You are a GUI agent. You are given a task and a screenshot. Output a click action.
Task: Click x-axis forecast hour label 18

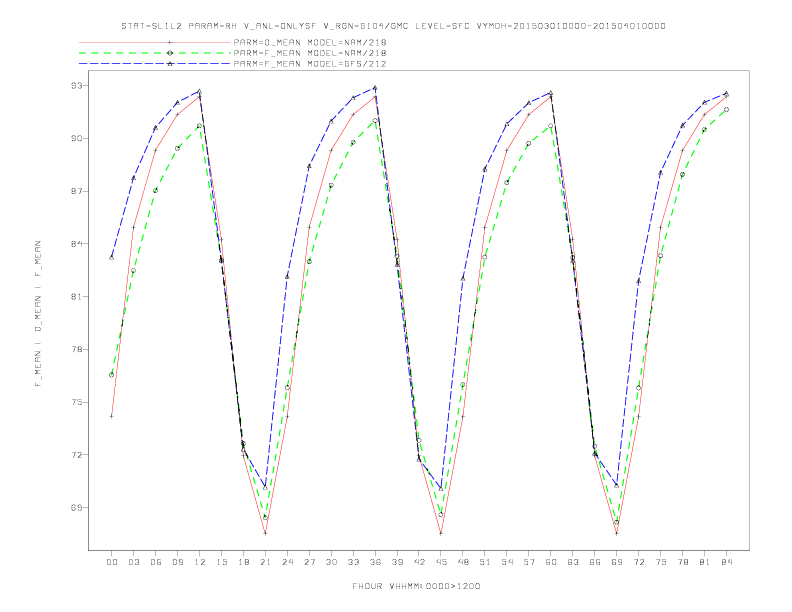pyautogui.click(x=243, y=562)
